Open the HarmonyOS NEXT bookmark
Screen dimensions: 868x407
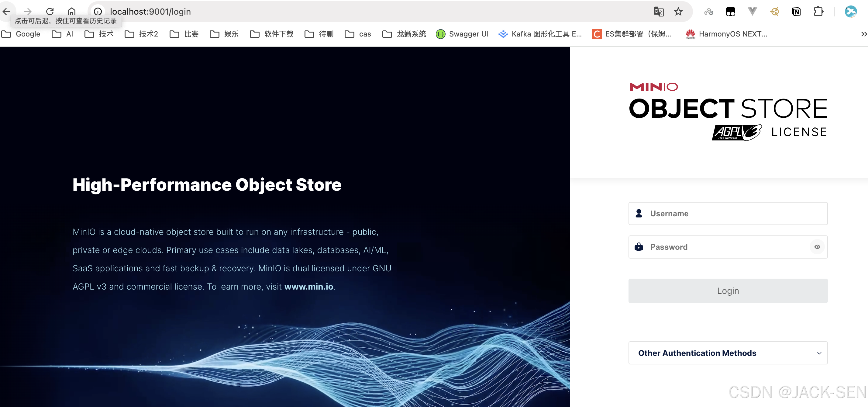(726, 34)
